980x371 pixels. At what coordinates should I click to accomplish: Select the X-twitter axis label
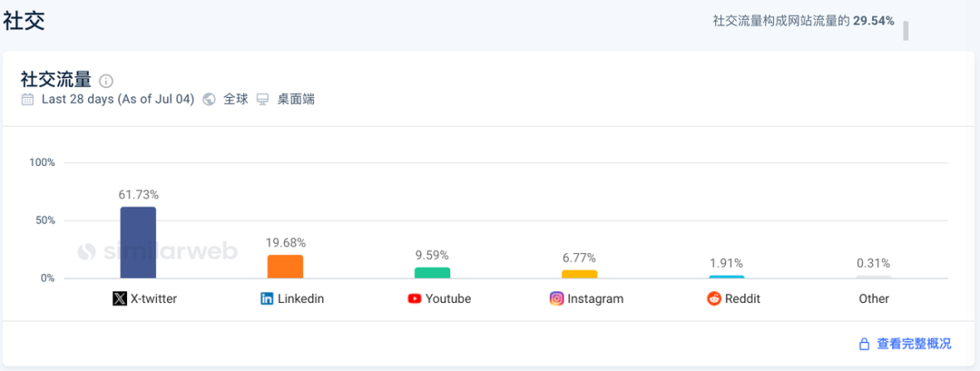point(153,298)
